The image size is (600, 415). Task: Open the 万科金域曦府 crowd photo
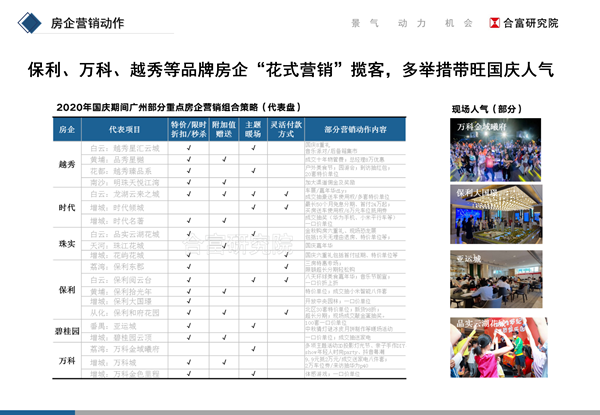(496, 150)
